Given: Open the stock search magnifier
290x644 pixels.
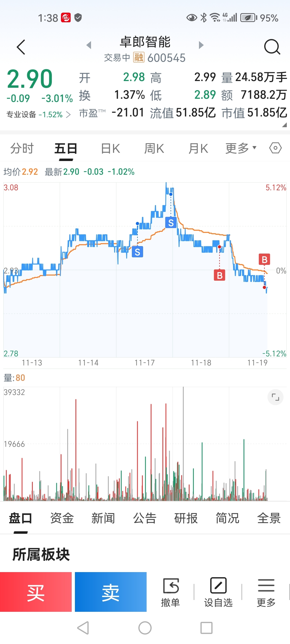Looking at the screenshot, I should pyautogui.click(x=272, y=47).
